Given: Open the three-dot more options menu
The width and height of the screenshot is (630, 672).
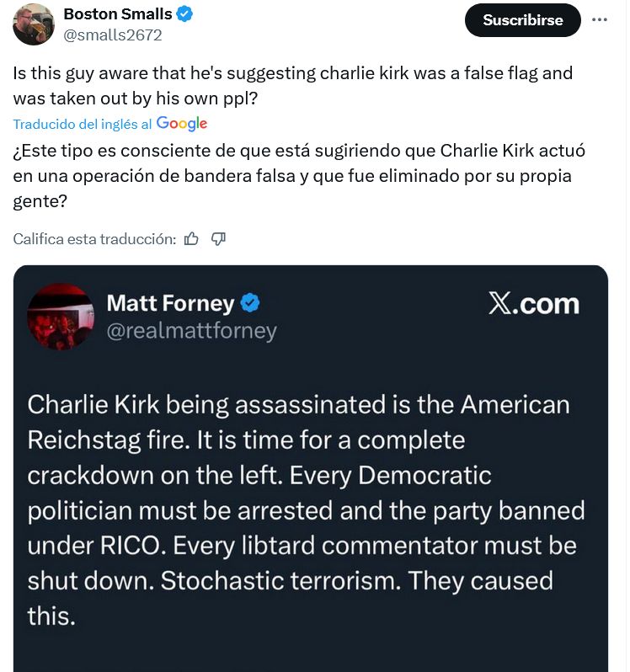Looking at the screenshot, I should coord(600,20).
